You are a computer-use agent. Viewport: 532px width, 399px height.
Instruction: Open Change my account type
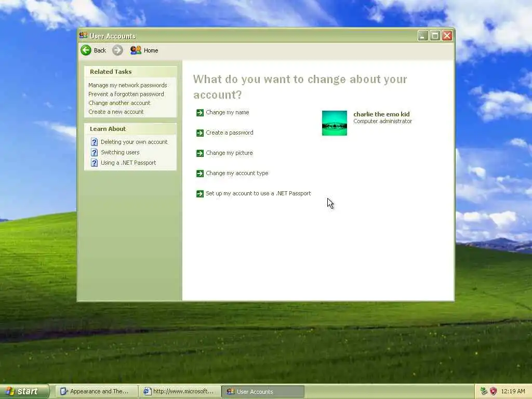coord(237,173)
